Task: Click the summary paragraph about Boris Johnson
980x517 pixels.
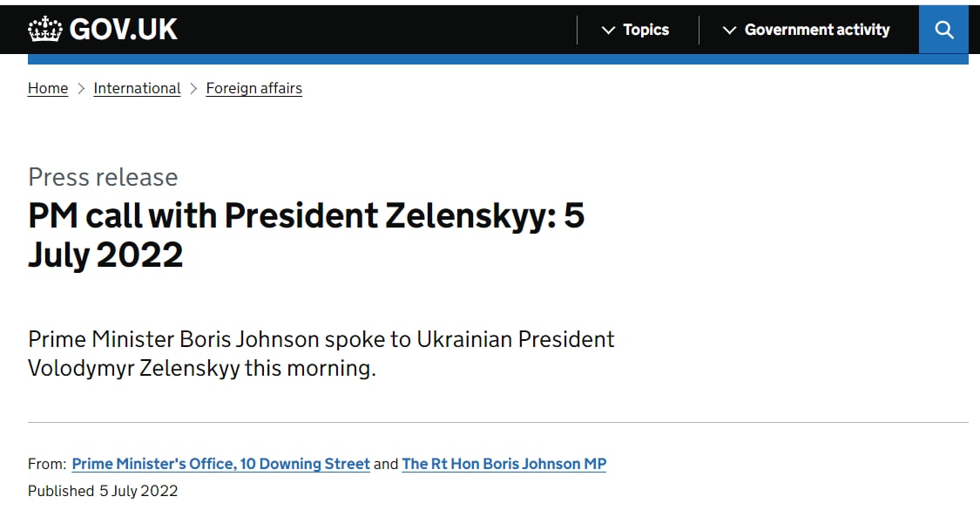Action: click(x=321, y=353)
